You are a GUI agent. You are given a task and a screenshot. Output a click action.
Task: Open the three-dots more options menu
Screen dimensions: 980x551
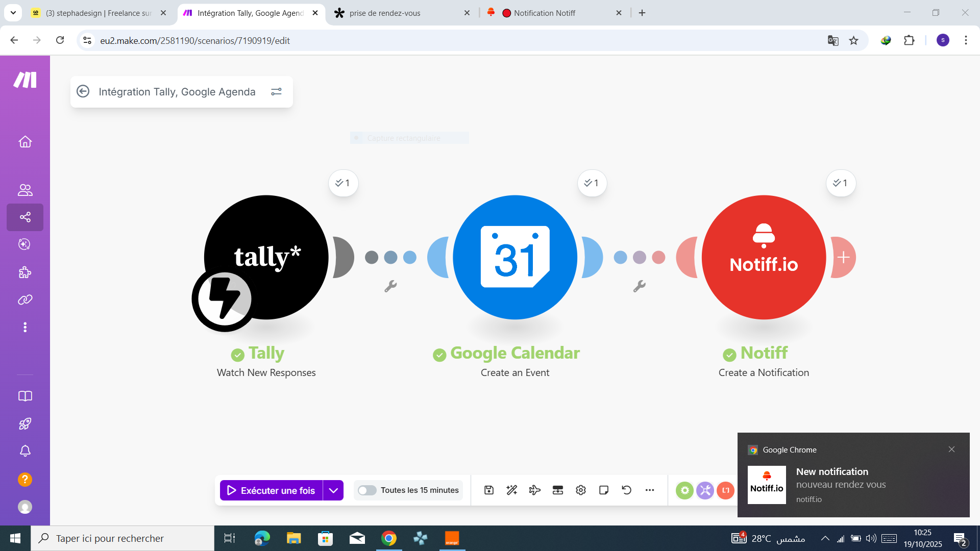[649, 490]
